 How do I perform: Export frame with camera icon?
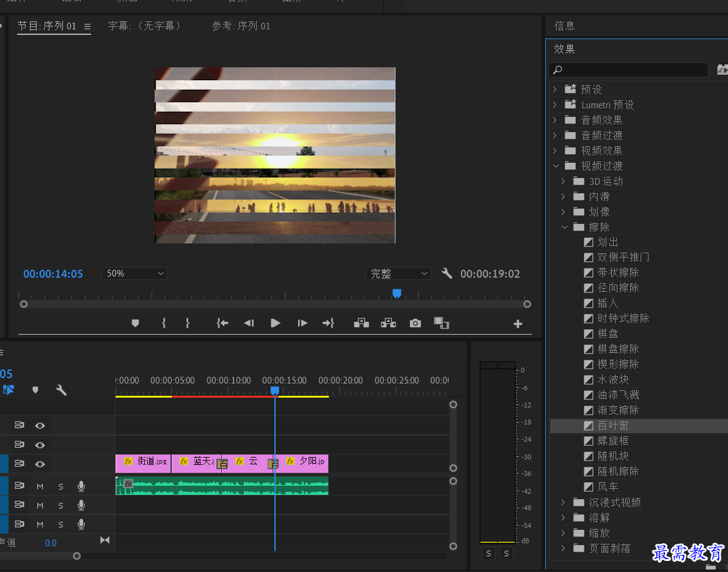(415, 323)
